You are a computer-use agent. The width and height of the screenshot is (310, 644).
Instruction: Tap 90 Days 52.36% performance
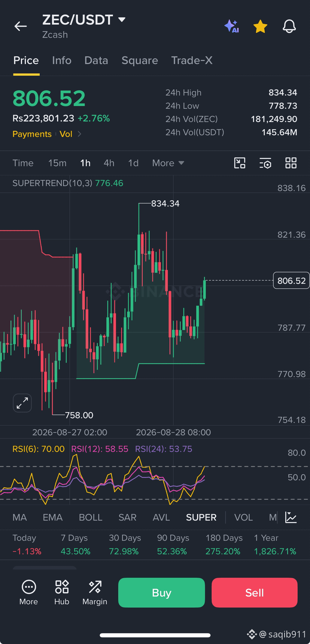(x=173, y=545)
